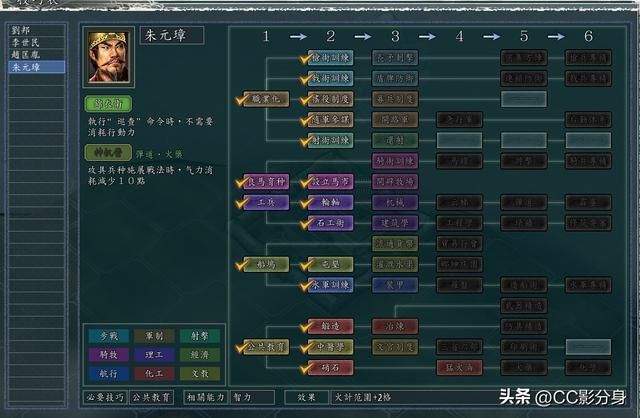This screenshot has width=640, height=418.
Task: Select highlighted 朱元璋 list entry
Action: click(x=36, y=67)
